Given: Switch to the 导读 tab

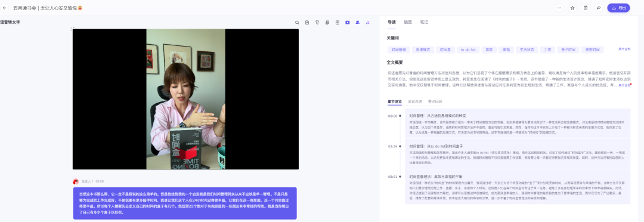Looking at the screenshot, I should point(391,22).
